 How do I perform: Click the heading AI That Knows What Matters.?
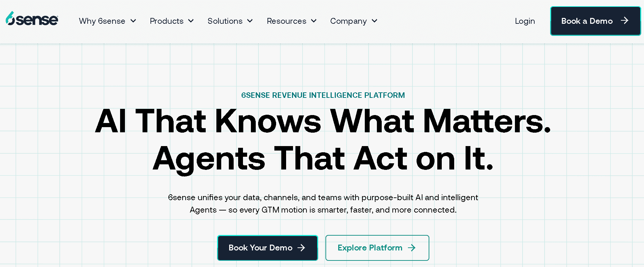(323, 121)
